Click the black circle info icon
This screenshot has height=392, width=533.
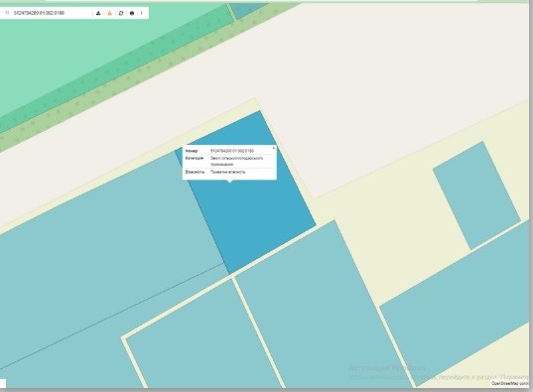tap(132, 13)
